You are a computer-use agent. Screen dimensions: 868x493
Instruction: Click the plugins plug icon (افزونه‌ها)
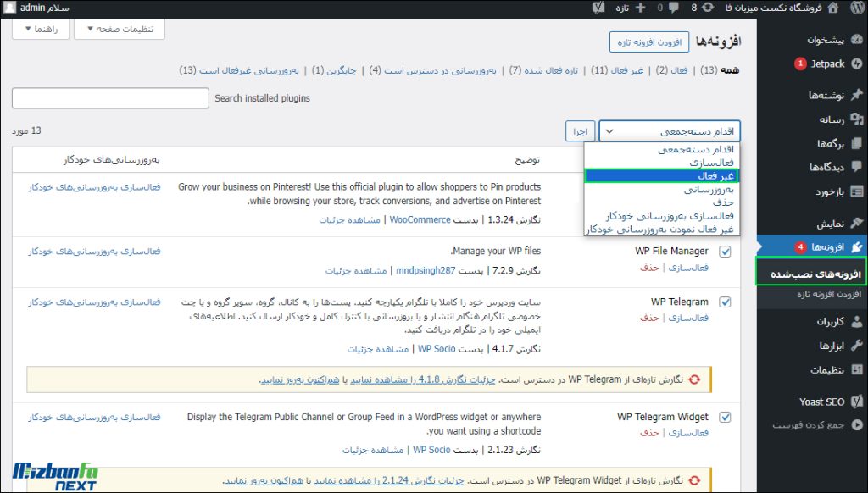(856, 246)
